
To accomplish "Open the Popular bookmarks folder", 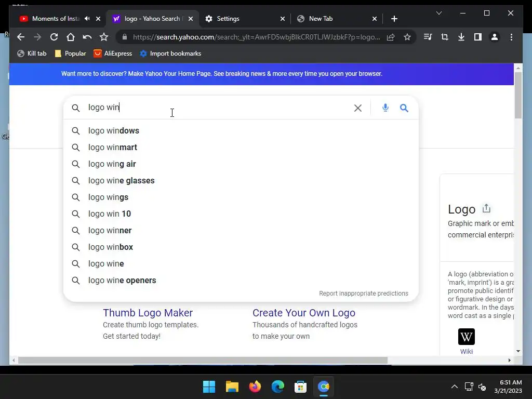I will pyautogui.click(x=70, y=54).
